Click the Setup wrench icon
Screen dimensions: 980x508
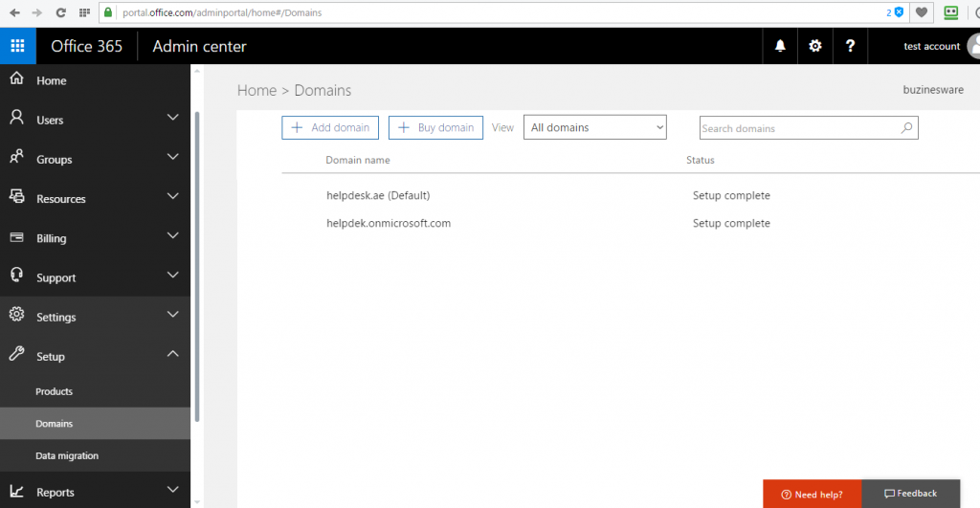[17, 354]
